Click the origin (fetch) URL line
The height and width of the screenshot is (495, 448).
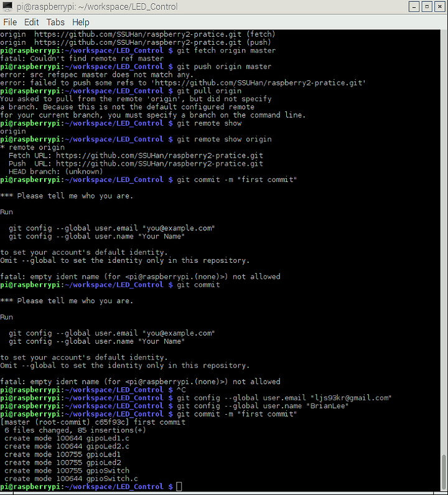(138, 34)
